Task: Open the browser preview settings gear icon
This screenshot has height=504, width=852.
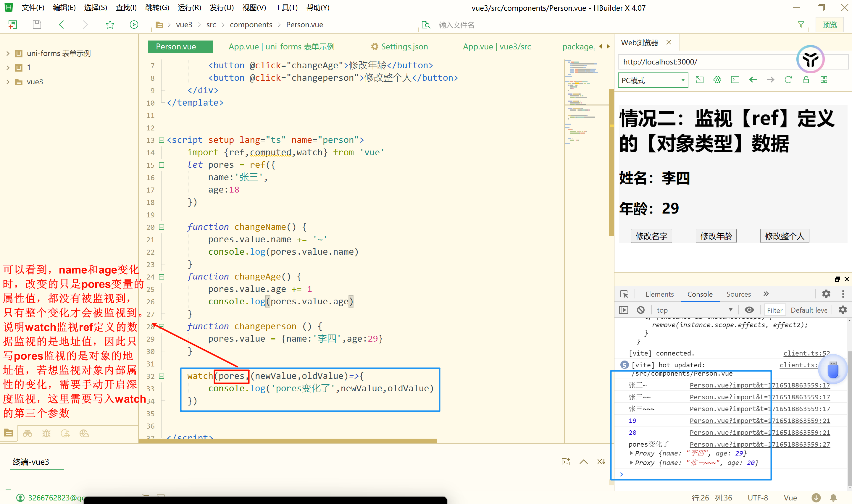Action: click(x=717, y=80)
